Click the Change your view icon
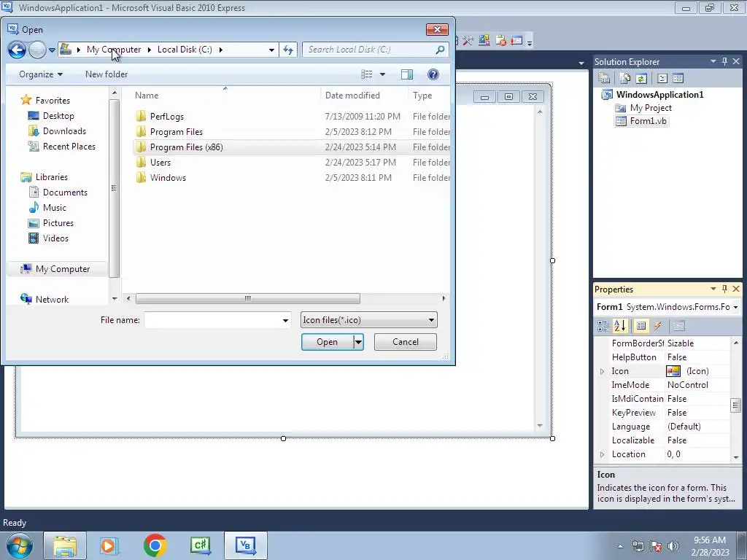The height and width of the screenshot is (560, 747). click(x=367, y=74)
